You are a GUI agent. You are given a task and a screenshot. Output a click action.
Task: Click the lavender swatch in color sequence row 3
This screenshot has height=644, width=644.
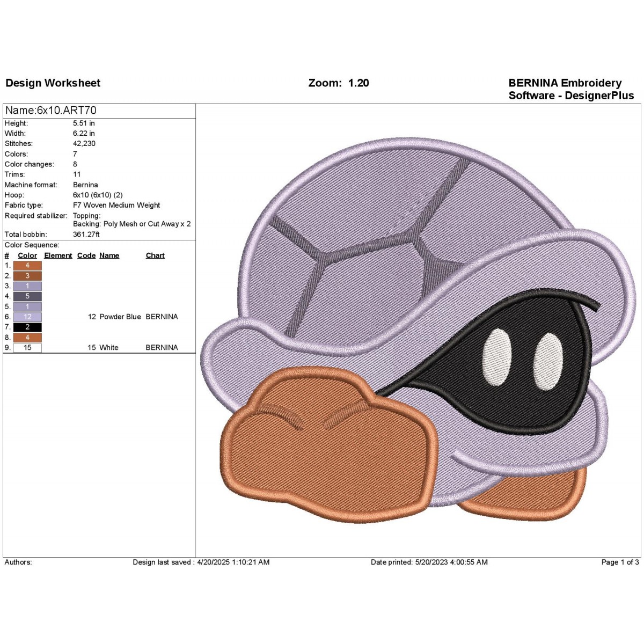pos(27,286)
